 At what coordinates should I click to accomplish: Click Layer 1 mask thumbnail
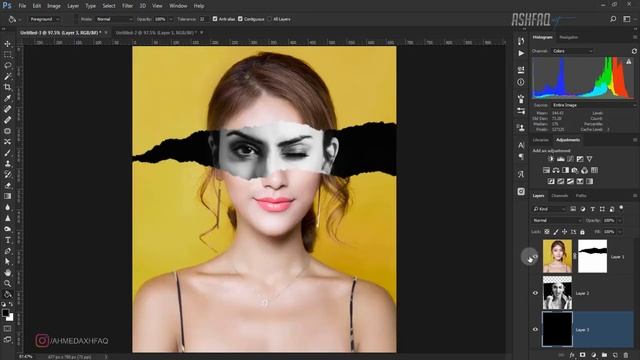coord(593,256)
